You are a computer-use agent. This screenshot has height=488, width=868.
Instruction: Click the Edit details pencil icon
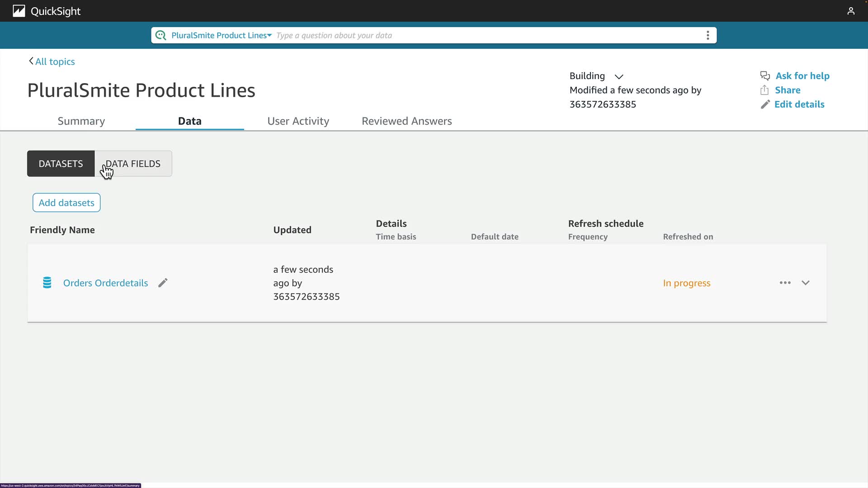[x=765, y=104]
